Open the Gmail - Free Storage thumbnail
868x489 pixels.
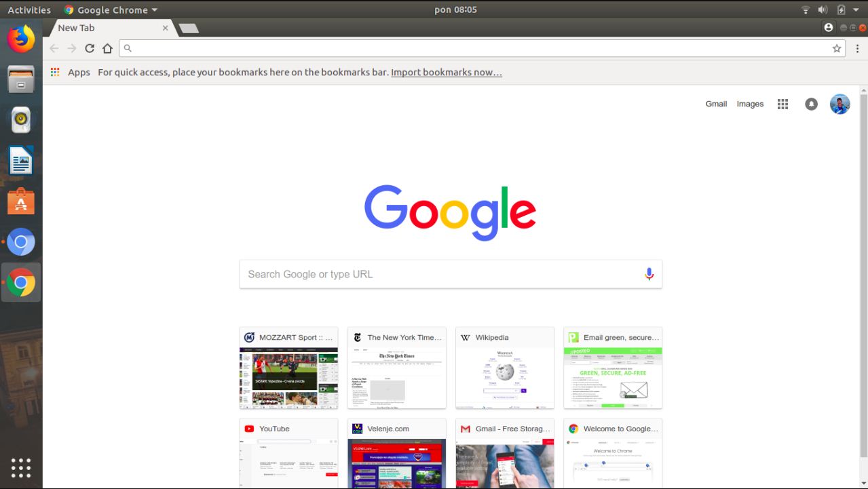pyautogui.click(x=504, y=454)
